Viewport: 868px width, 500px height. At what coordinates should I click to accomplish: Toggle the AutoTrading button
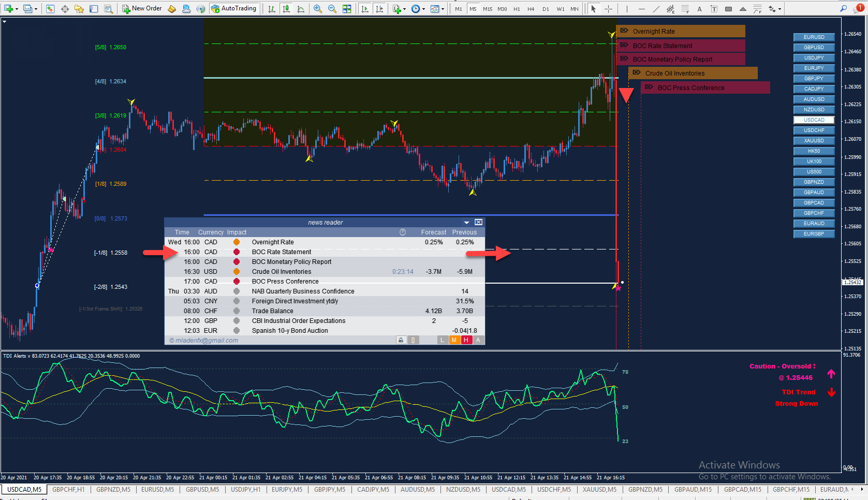[233, 9]
